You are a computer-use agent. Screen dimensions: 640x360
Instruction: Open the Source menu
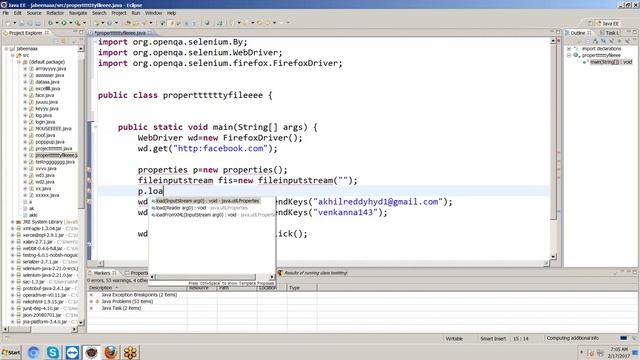tap(34, 13)
